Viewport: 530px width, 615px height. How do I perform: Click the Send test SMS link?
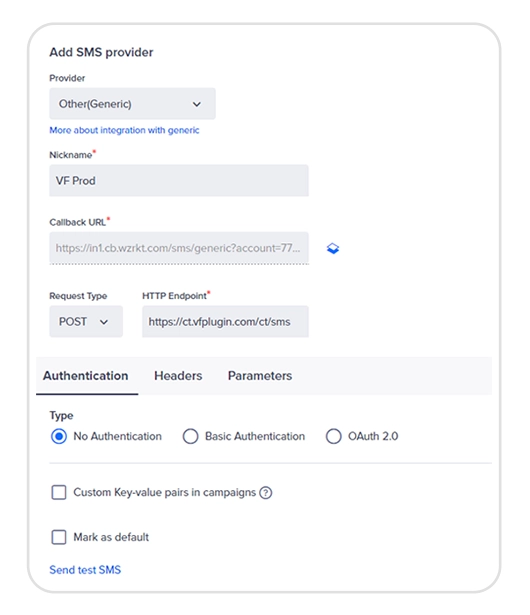pyautogui.click(x=85, y=570)
